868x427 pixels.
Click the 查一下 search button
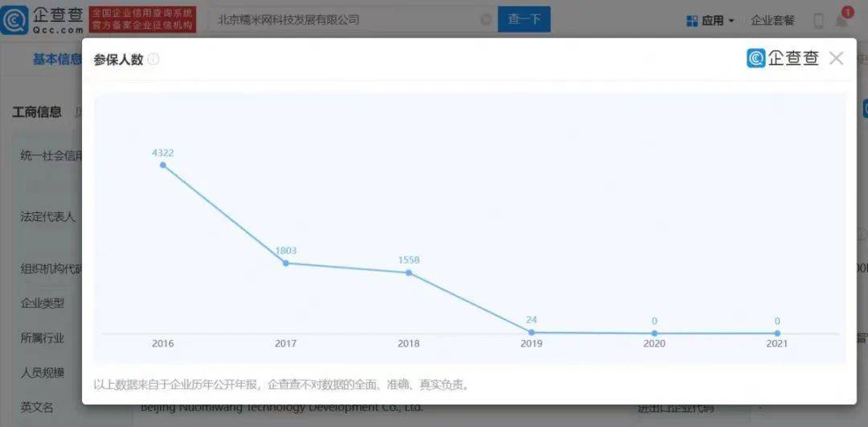[x=524, y=19]
